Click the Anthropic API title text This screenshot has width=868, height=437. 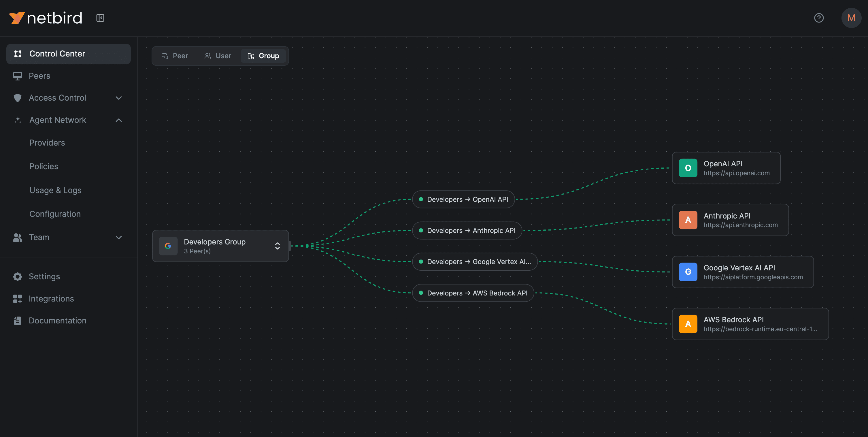[x=727, y=216]
